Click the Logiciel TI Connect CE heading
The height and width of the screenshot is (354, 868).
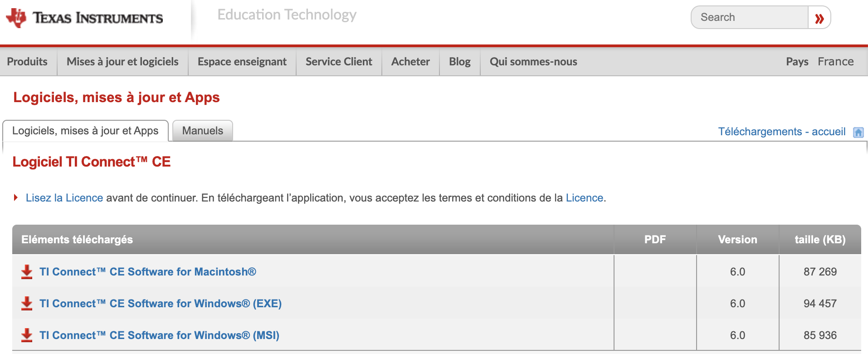[92, 162]
